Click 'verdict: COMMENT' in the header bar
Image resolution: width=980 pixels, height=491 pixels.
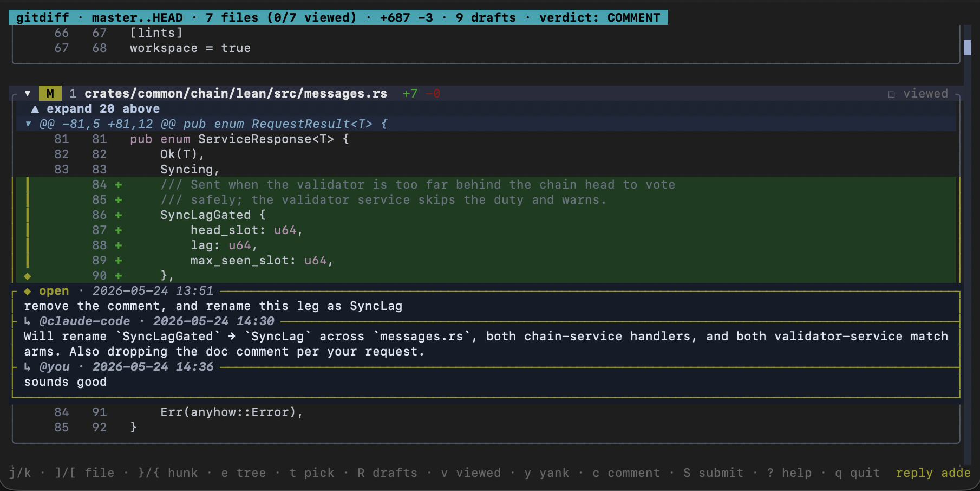600,18
